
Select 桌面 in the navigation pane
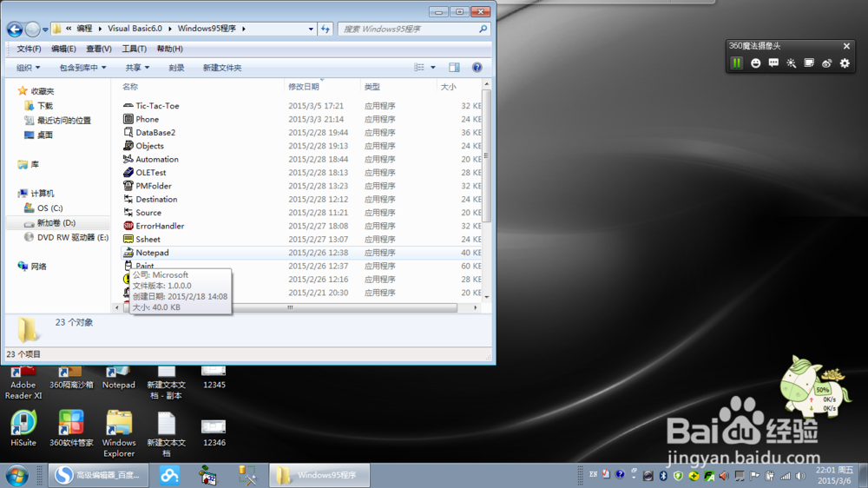tap(45, 135)
